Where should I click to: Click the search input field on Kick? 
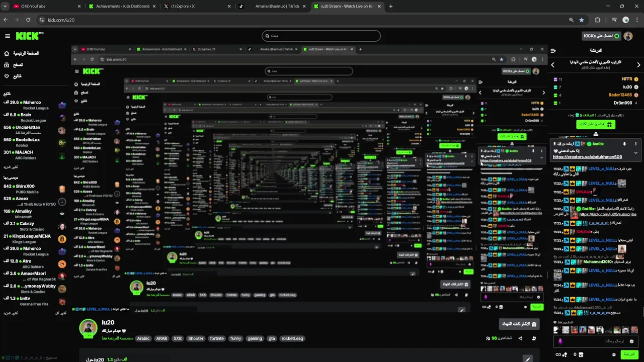pyautogui.click(x=321, y=36)
